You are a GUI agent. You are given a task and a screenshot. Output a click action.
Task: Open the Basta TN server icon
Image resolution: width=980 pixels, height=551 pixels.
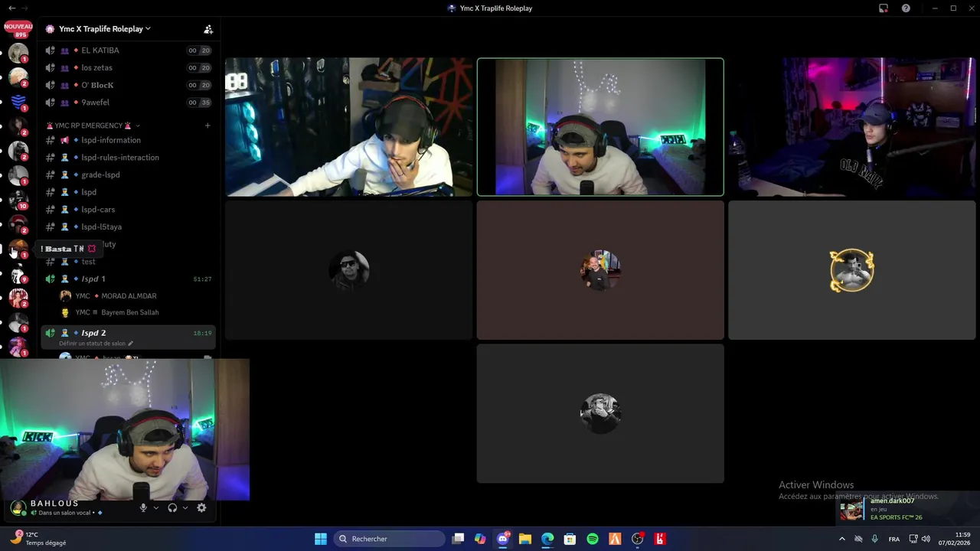pos(18,249)
